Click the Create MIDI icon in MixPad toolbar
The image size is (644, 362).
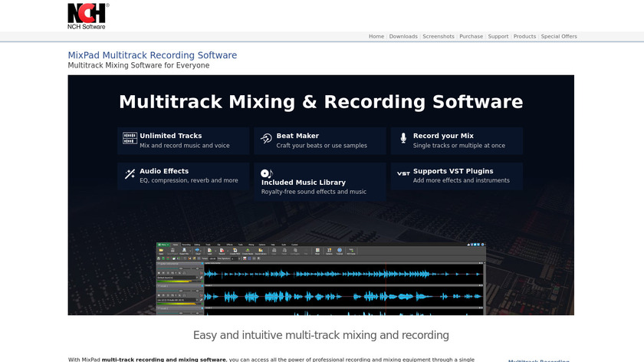pos(235,251)
